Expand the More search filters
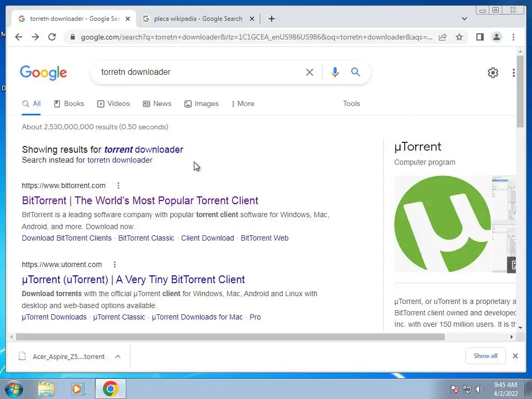This screenshot has width=532, height=399. point(243,104)
